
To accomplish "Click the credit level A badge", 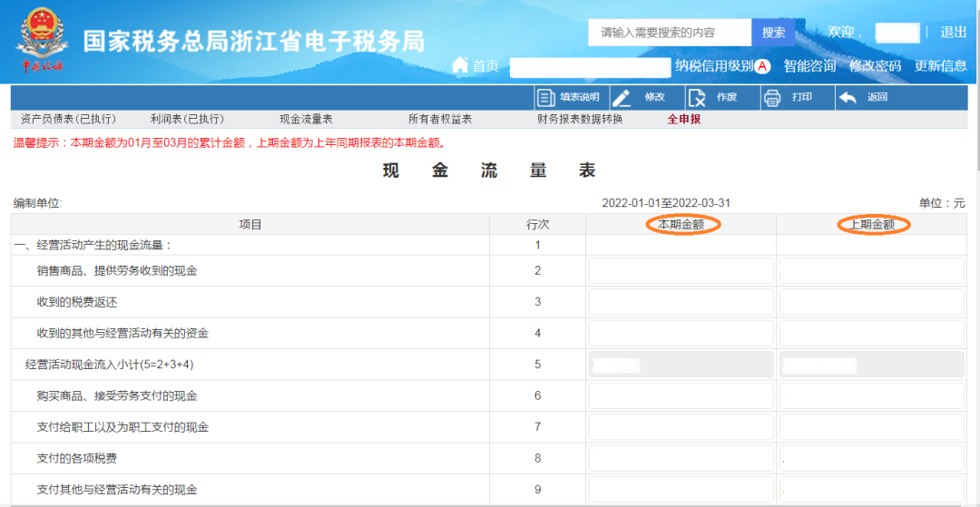I will [762, 66].
